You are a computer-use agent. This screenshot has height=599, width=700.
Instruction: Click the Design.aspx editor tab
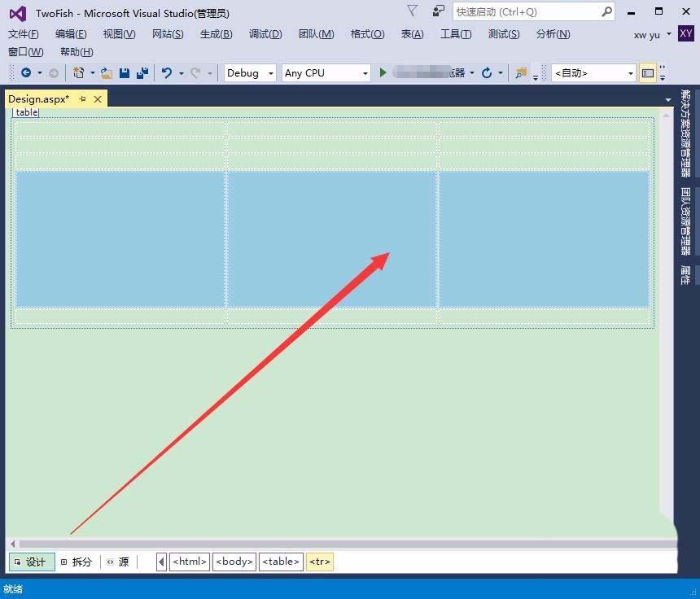pos(39,98)
